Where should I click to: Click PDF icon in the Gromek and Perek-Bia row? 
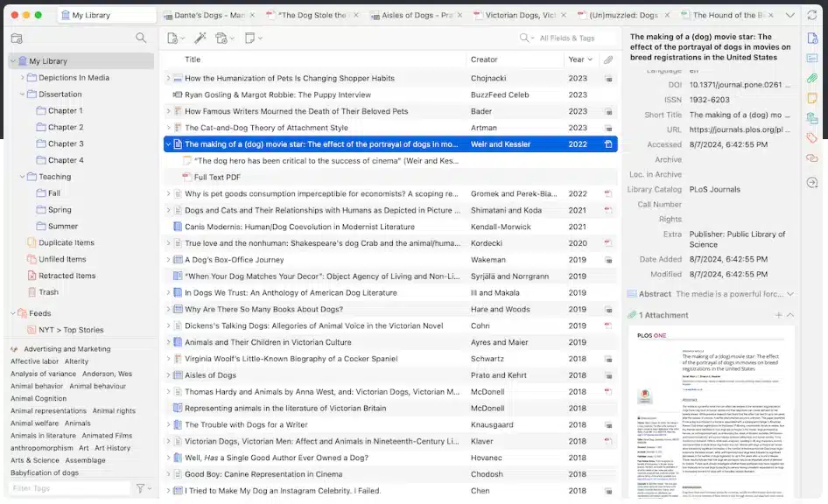608,193
